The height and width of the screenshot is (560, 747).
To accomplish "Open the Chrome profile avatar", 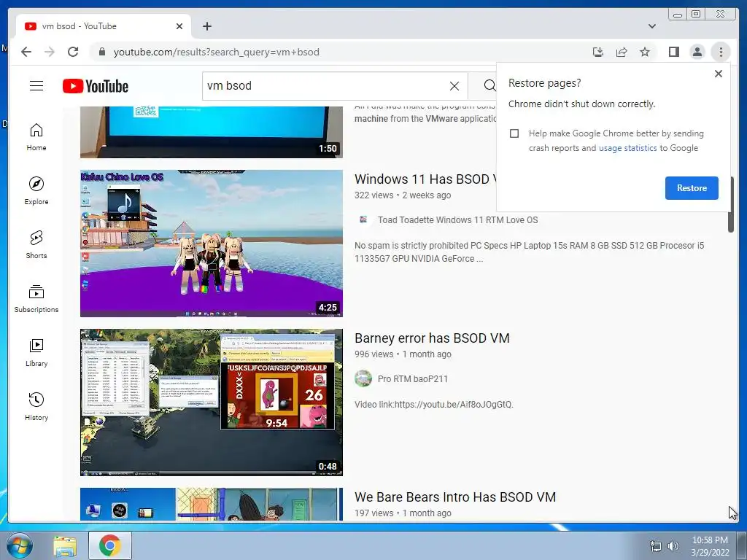I will pyautogui.click(x=697, y=52).
